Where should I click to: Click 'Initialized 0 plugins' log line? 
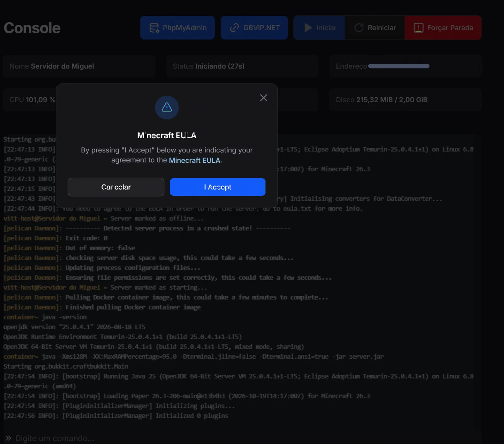116,416
